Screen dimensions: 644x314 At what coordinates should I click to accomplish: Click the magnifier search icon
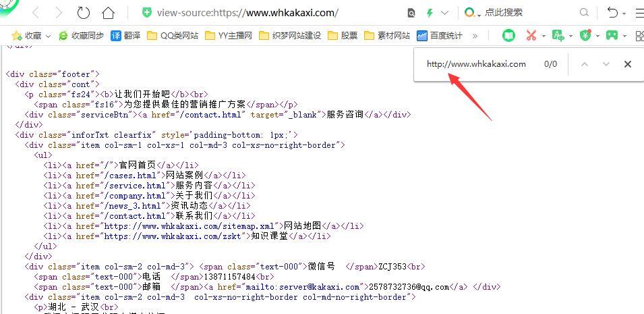point(584,13)
